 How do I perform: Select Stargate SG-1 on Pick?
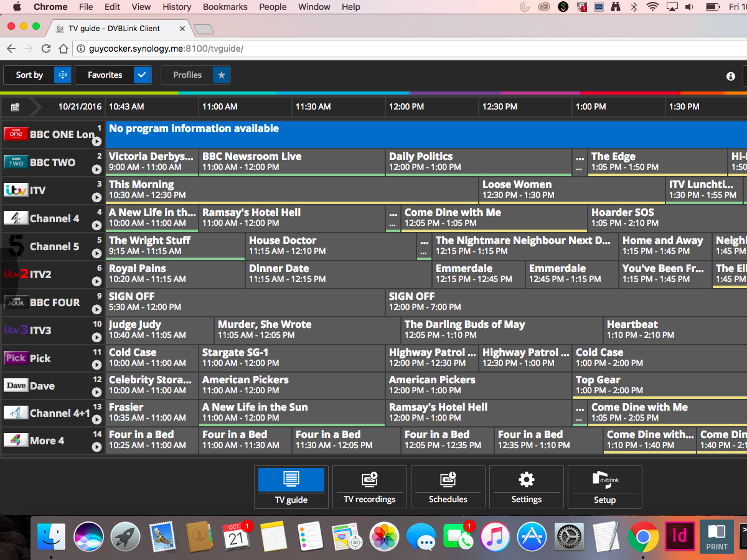[292, 358]
